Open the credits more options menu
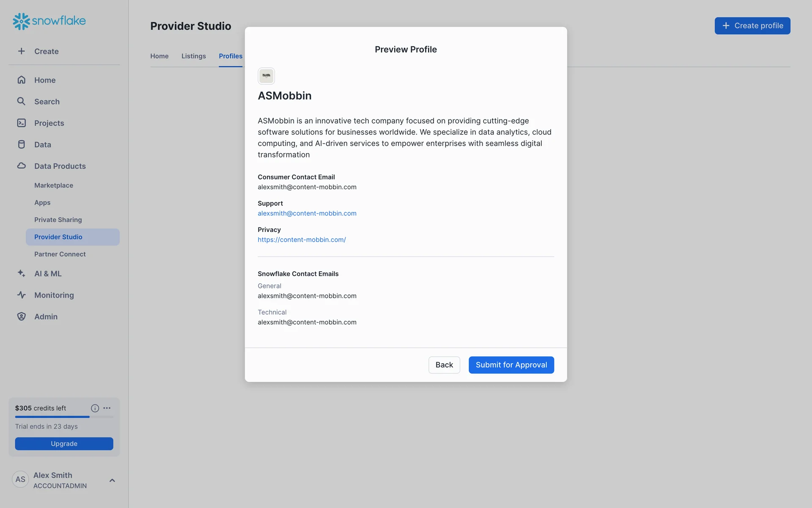This screenshot has width=812, height=508. tap(107, 408)
